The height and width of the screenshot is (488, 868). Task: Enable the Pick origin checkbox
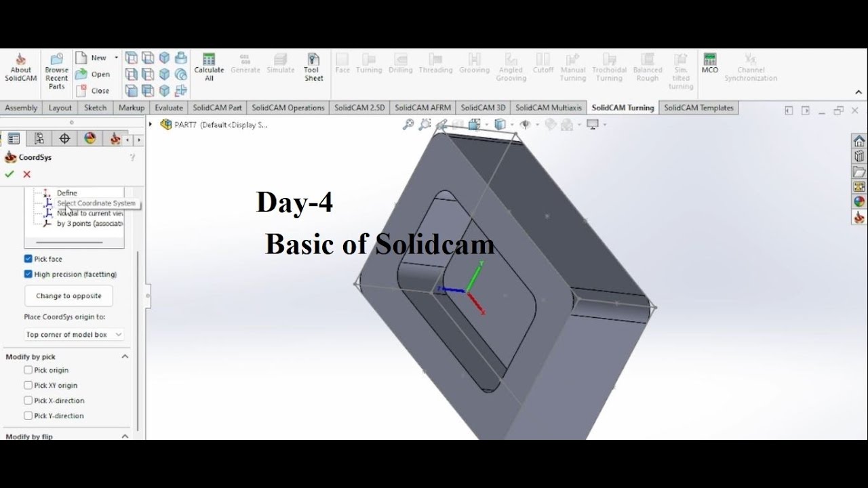point(28,370)
